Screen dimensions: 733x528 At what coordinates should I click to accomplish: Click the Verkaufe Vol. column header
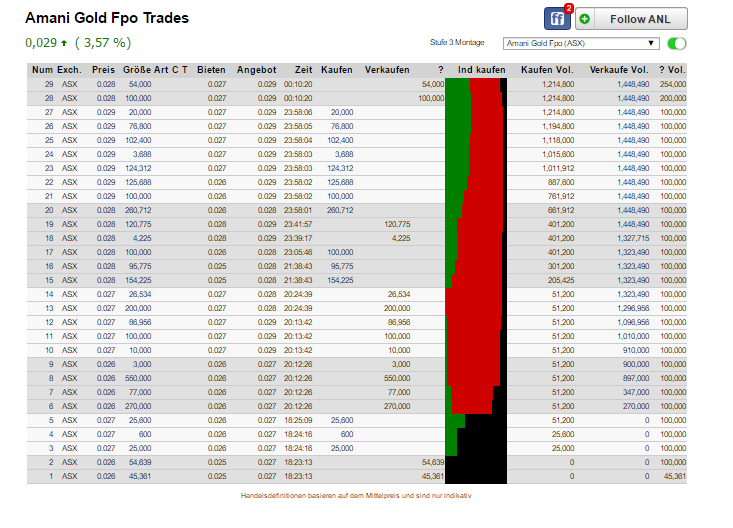point(619,70)
